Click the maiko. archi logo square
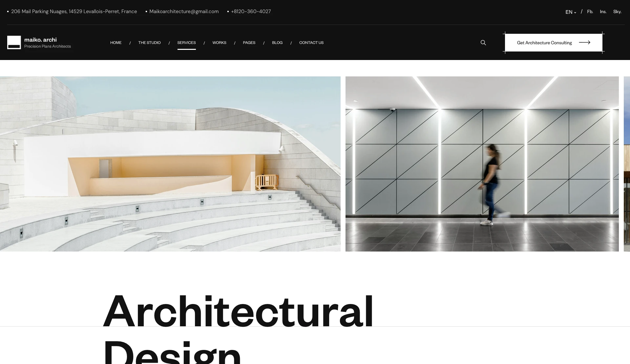630x364 pixels. click(14, 43)
